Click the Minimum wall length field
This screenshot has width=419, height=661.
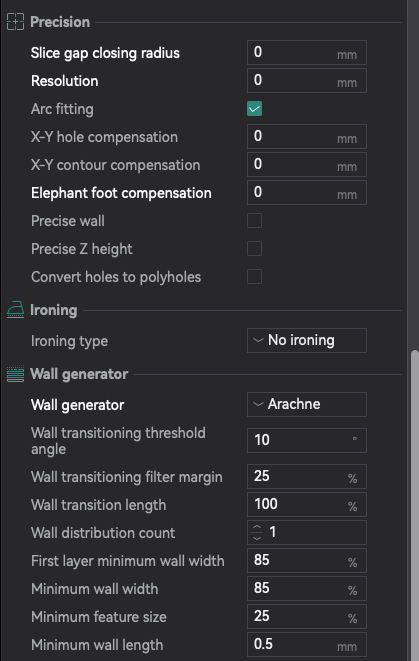point(307,645)
